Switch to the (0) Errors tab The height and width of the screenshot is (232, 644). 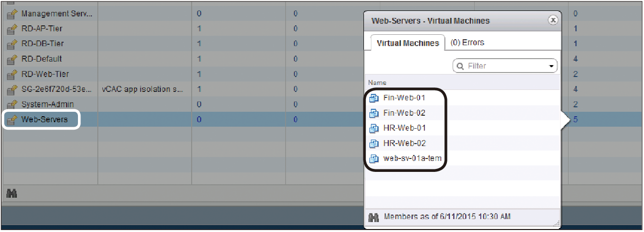[467, 43]
